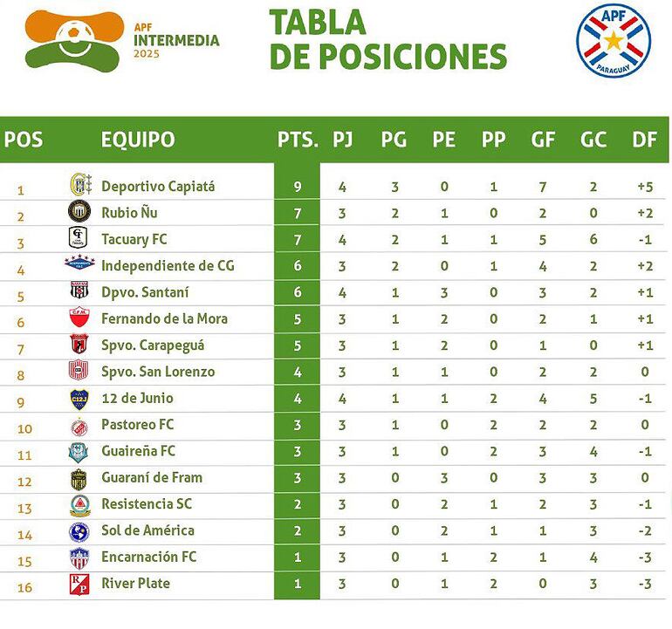Click the TABLA DE POSICIONES title

click(x=387, y=39)
